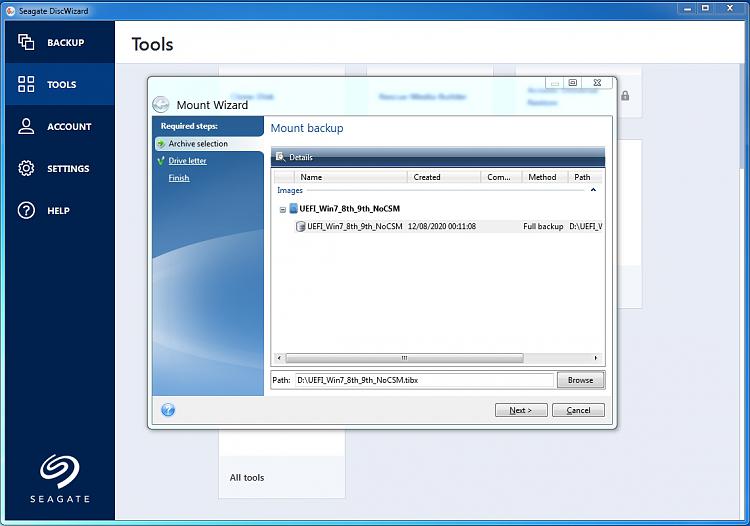Go to the Archive selection step

tap(198, 143)
